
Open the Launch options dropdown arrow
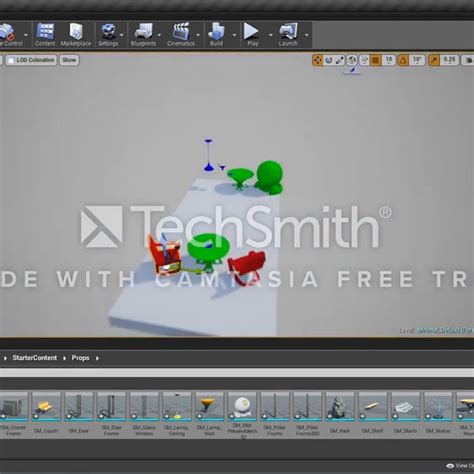[307, 35]
